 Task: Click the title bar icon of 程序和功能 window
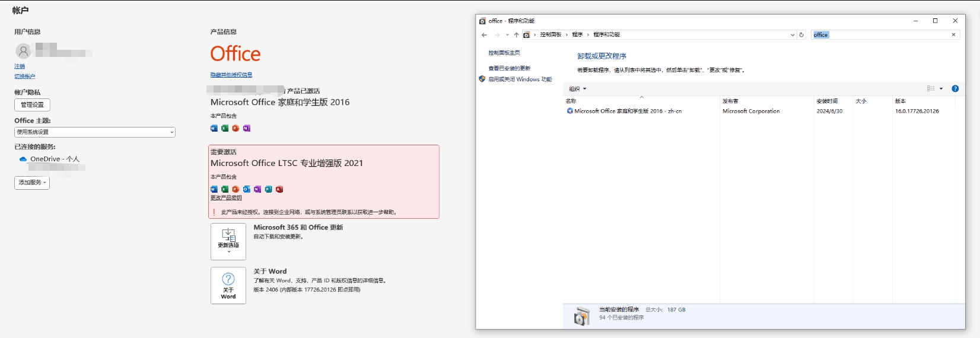click(482, 21)
